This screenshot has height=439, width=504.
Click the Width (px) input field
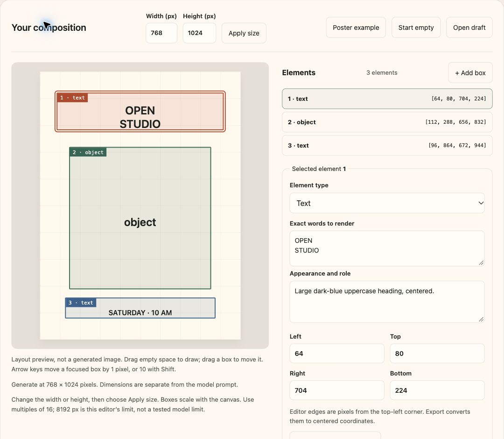pos(161,33)
